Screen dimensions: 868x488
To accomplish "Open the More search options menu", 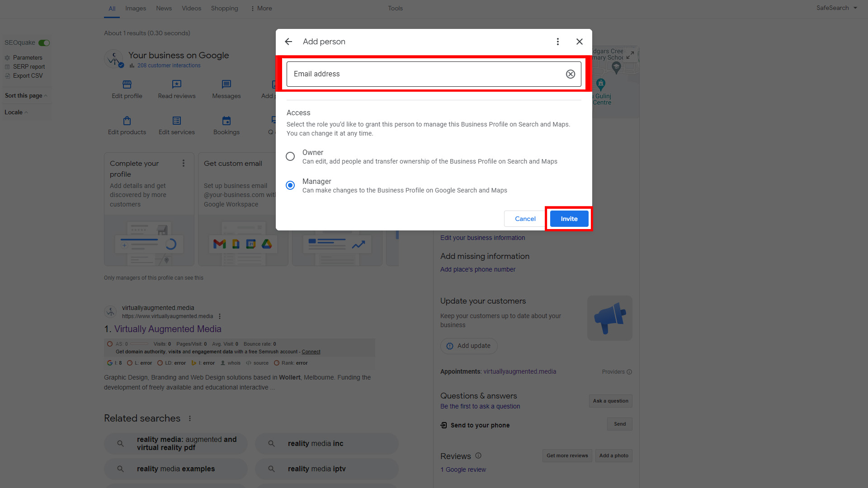I will [x=261, y=8].
